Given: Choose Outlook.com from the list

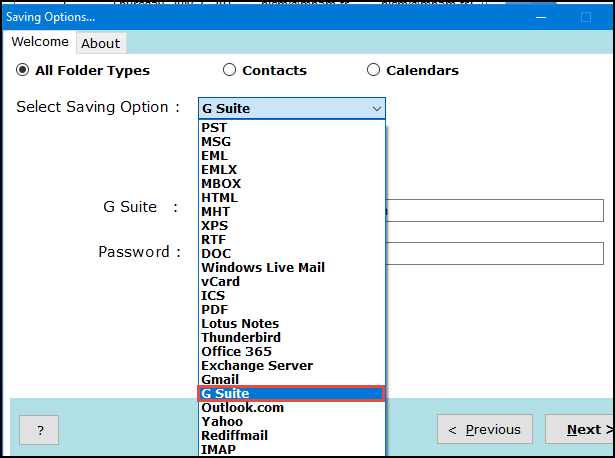Looking at the screenshot, I should 292,408.
